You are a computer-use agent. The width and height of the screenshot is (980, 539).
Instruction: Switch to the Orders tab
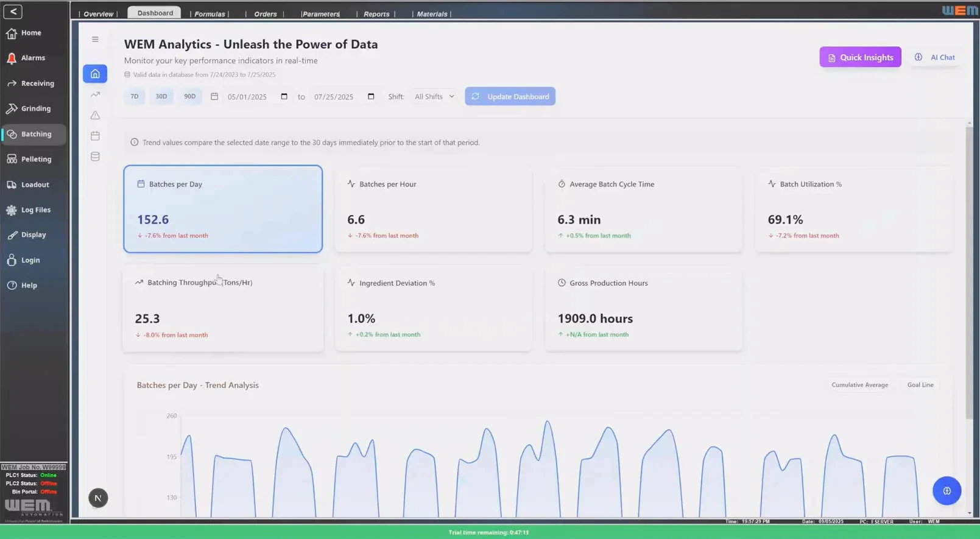[x=266, y=13]
